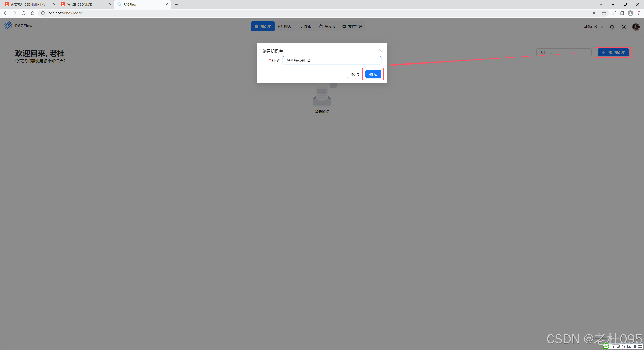Open the user avatar profile
Viewport: 644px width, 350px height.
[636, 27]
